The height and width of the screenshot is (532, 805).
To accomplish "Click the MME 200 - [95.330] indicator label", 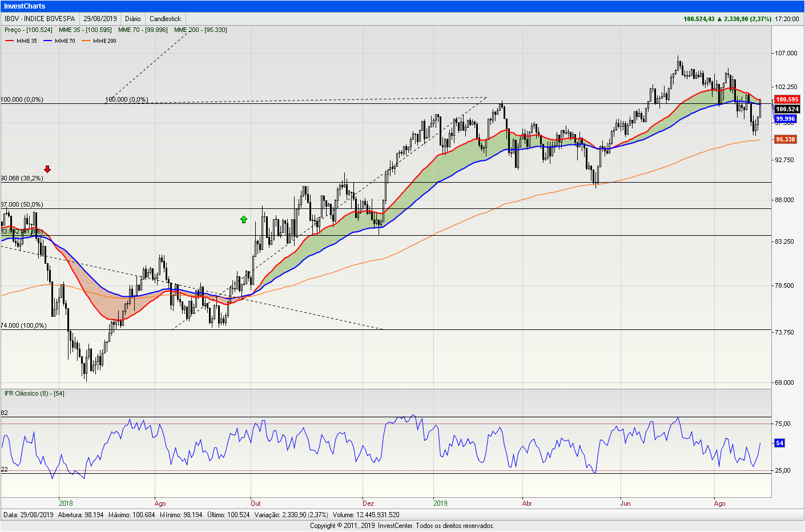I will click(200, 30).
